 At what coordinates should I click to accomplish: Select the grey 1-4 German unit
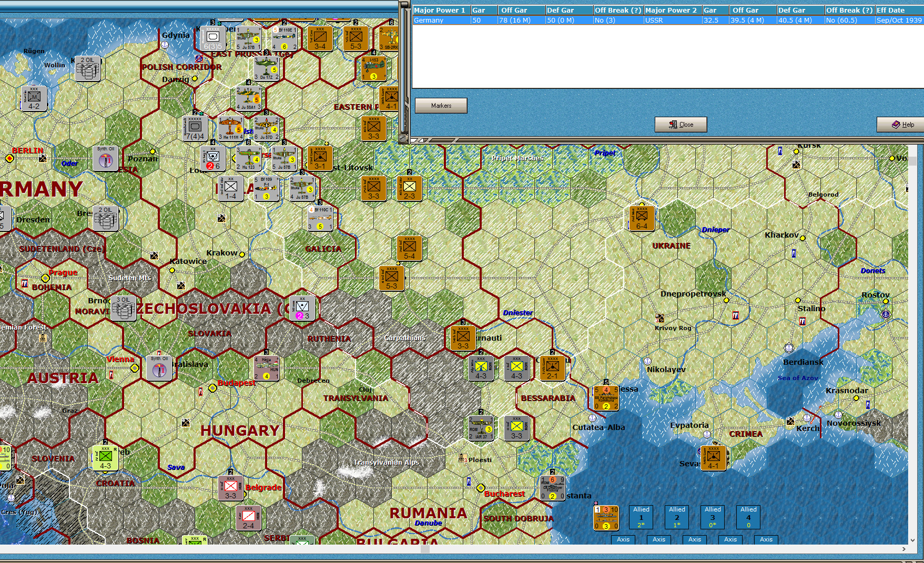[x=230, y=188]
